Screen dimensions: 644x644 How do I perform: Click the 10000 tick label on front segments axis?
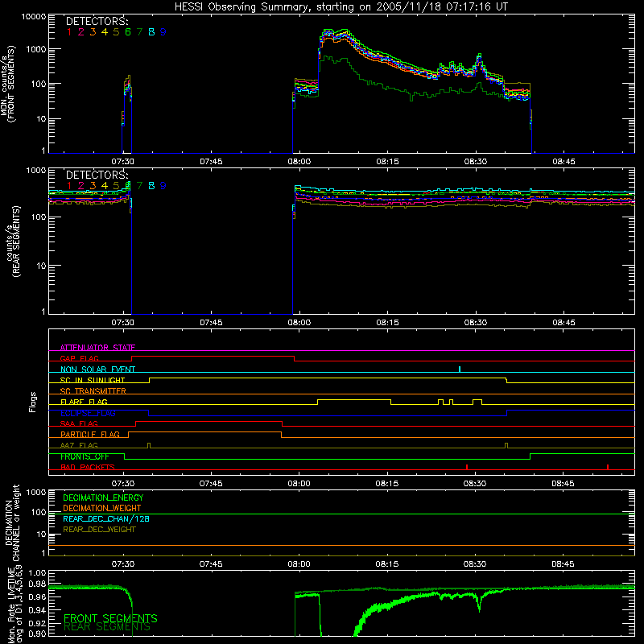[x=34, y=16]
